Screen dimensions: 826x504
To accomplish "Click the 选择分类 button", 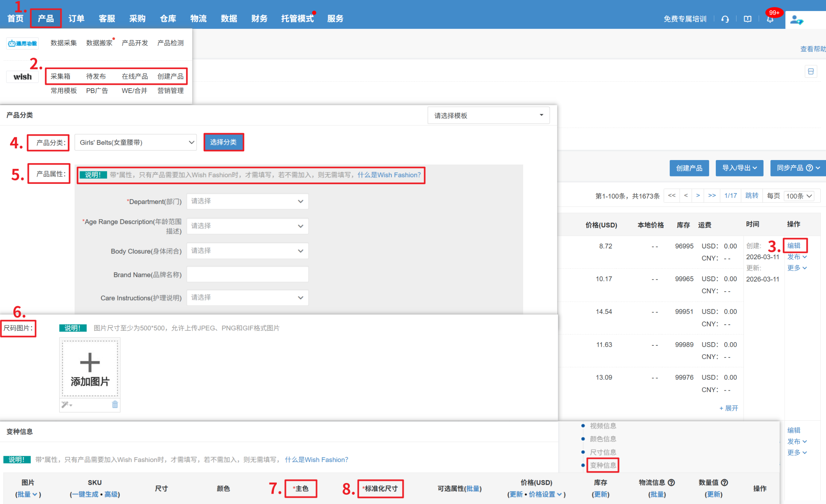I will [x=223, y=142].
